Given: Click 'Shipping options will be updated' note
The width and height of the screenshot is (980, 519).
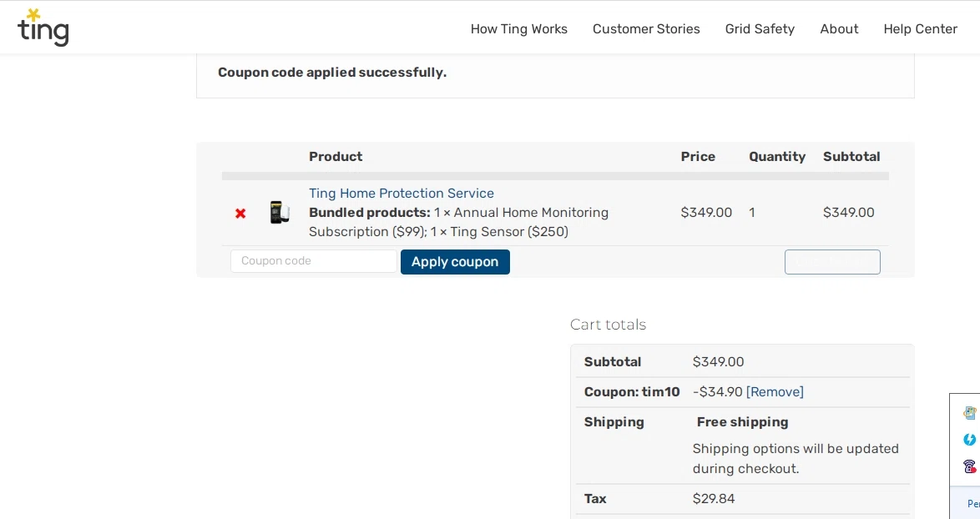Looking at the screenshot, I should [x=796, y=458].
